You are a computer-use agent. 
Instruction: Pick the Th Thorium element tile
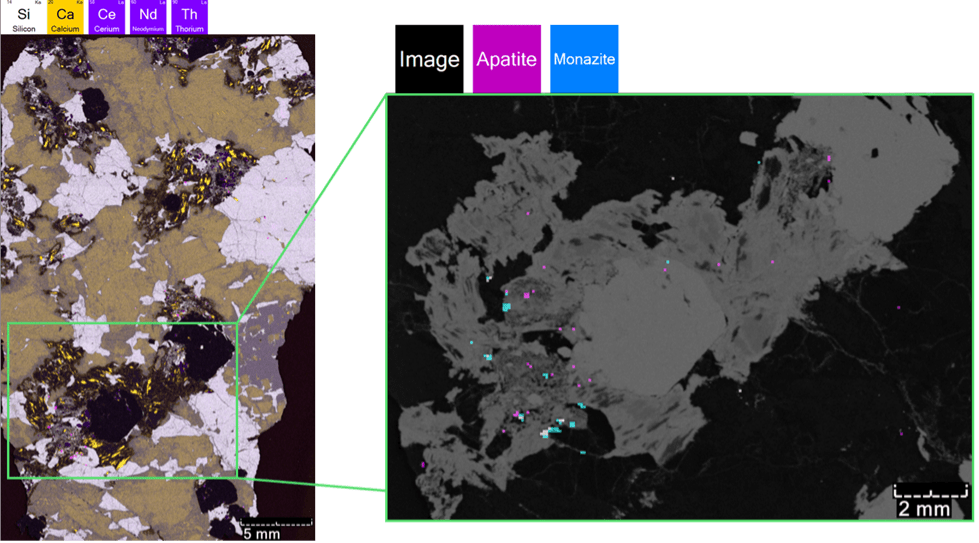coord(190,17)
